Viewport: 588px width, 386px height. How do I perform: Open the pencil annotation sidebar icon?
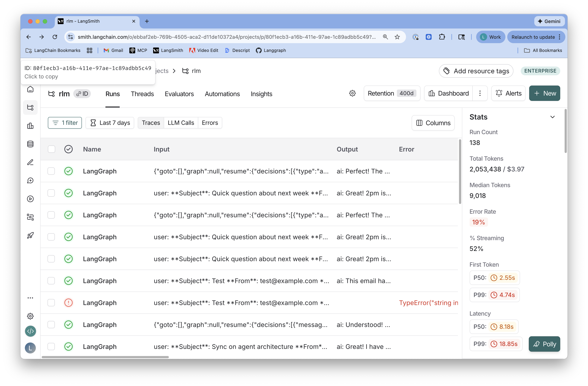pos(30,162)
